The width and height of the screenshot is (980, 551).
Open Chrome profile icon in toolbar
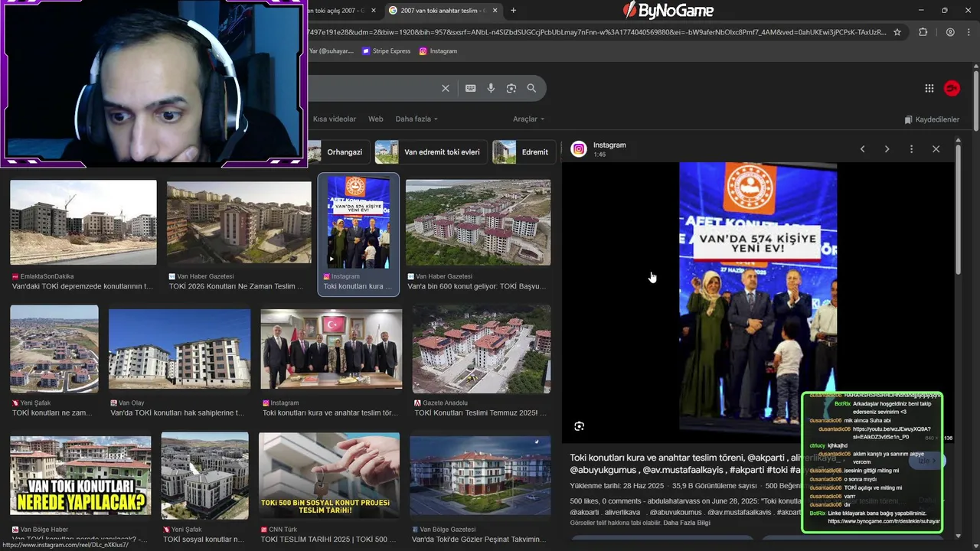pyautogui.click(x=950, y=32)
